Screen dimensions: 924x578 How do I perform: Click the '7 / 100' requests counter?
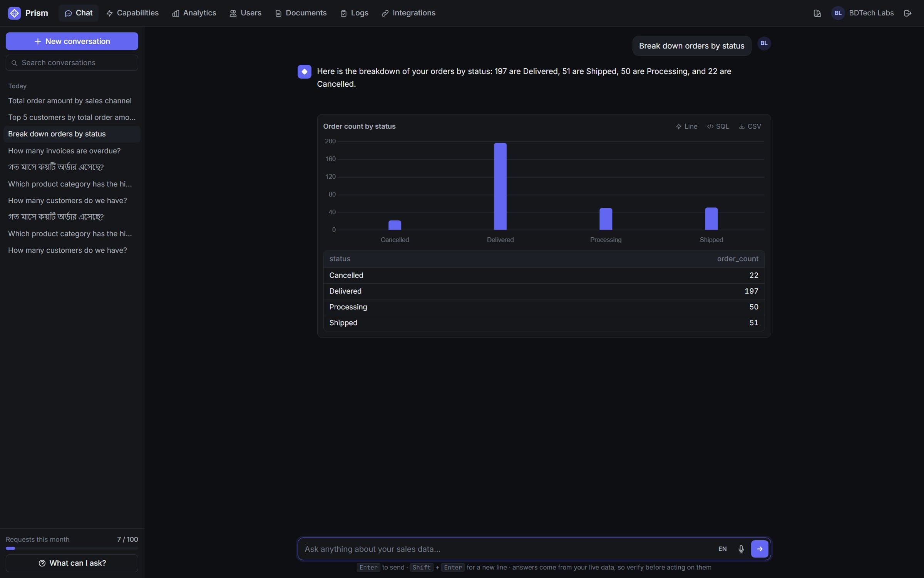[127, 539]
